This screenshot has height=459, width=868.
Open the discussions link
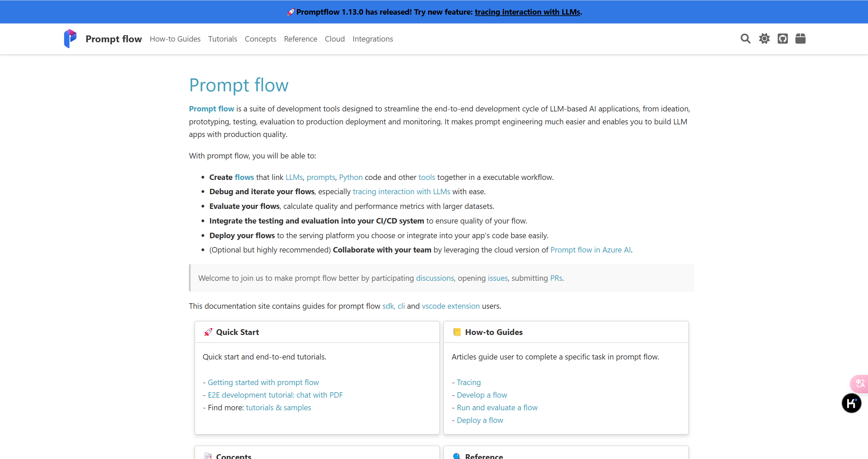click(x=435, y=278)
